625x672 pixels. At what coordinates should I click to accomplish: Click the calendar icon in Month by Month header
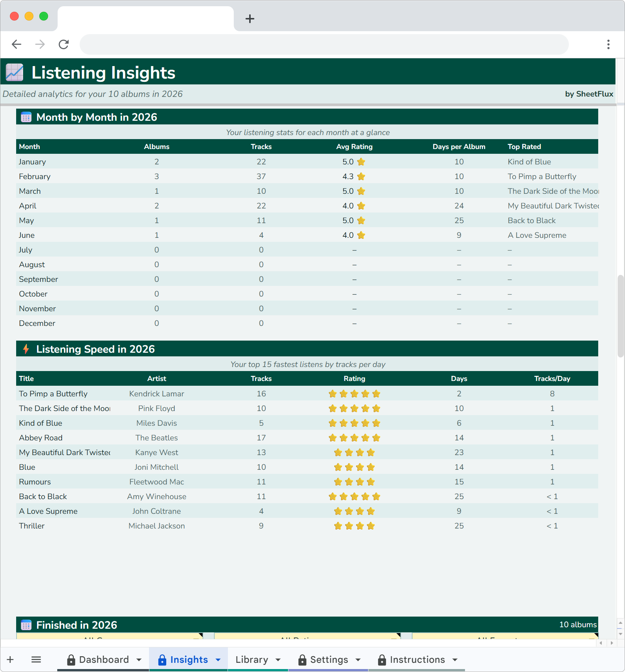click(x=26, y=117)
